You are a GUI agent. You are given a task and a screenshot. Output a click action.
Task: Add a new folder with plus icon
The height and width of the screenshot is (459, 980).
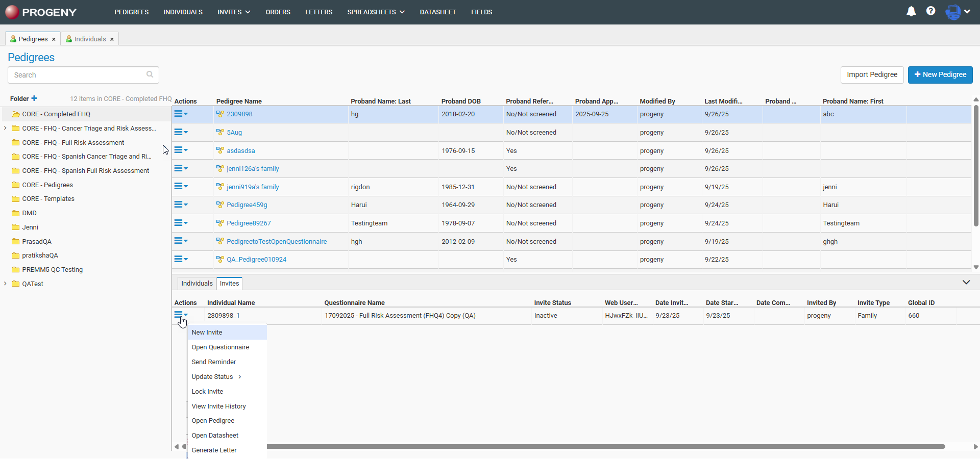[x=34, y=98]
